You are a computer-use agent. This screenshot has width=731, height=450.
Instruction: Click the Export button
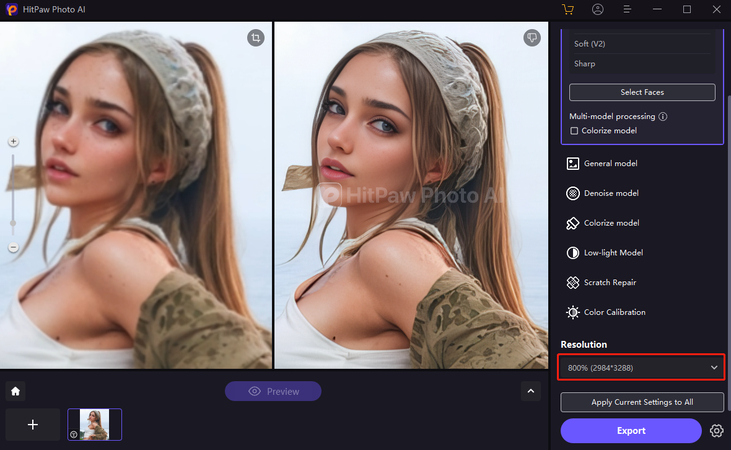(631, 430)
